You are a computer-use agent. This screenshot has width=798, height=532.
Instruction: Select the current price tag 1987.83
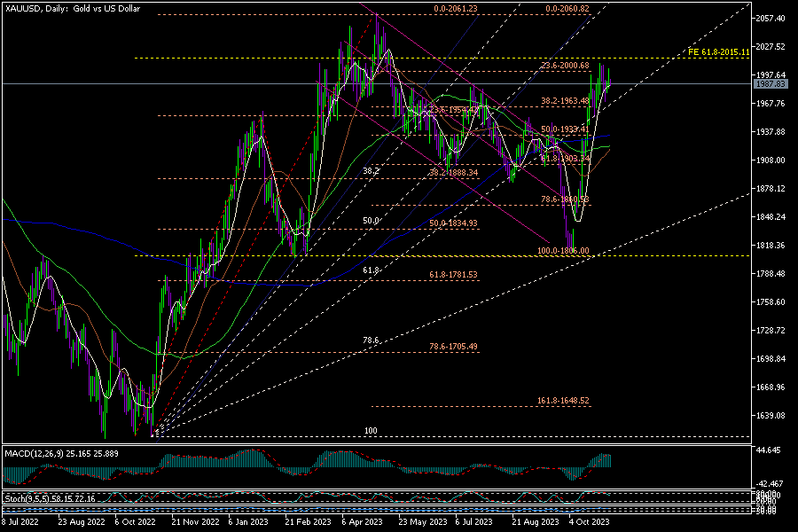point(770,84)
